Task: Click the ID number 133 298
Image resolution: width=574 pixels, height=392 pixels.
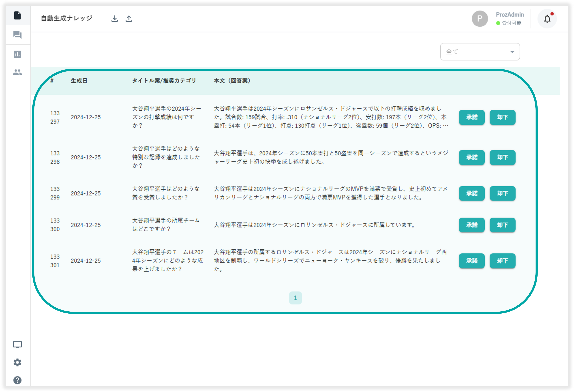Action: click(x=55, y=157)
